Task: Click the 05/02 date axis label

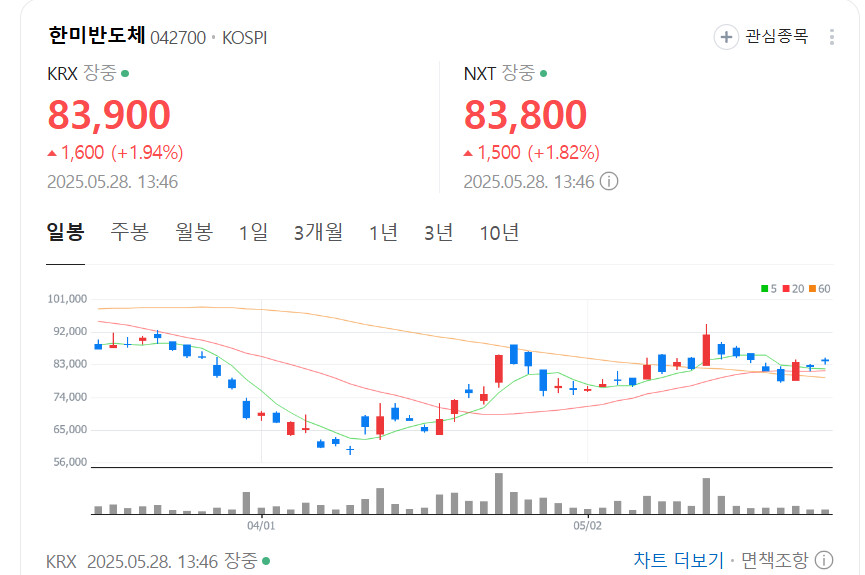Action: pos(588,525)
